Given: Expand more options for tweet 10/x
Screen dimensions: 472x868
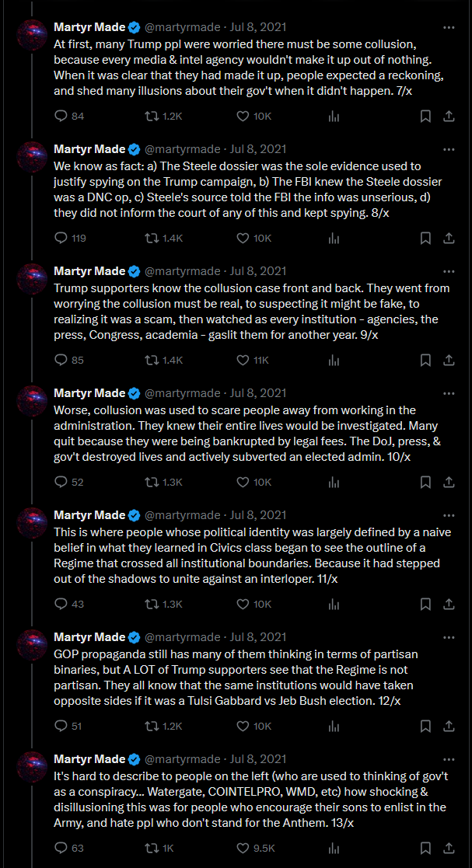Looking at the screenshot, I should (449, 393).
